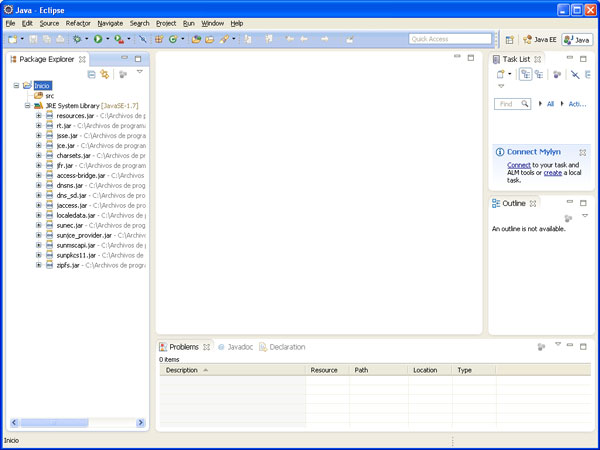This screenshot has height=450, width=600.
Task: Expand the resources.jar tree node
Action: (x=39, y=116)
